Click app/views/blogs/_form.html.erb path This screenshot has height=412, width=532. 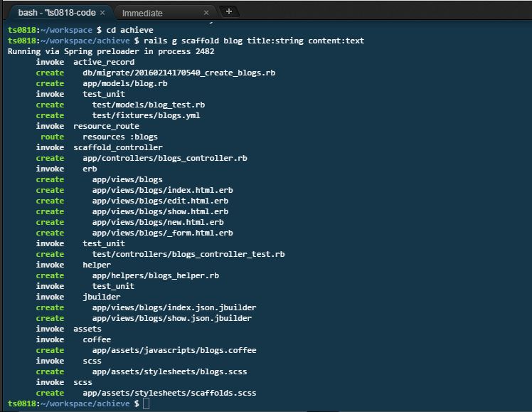[163, 233]
